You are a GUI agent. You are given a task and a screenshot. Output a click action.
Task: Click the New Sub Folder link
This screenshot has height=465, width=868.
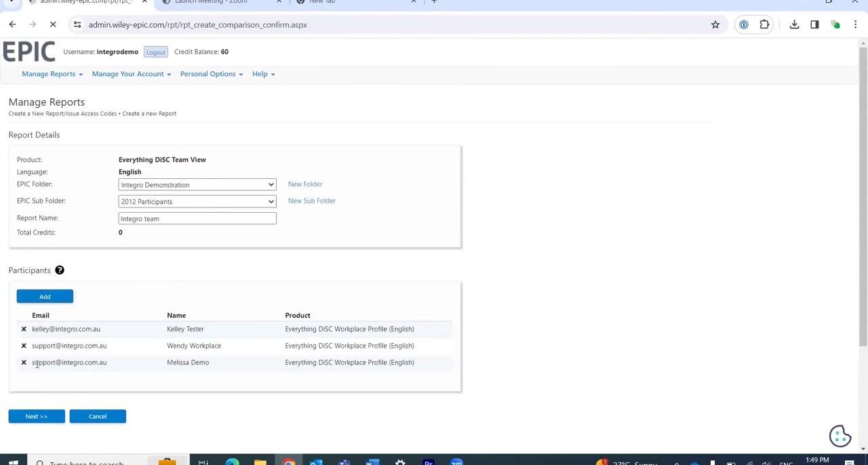[x=312, y=201]
